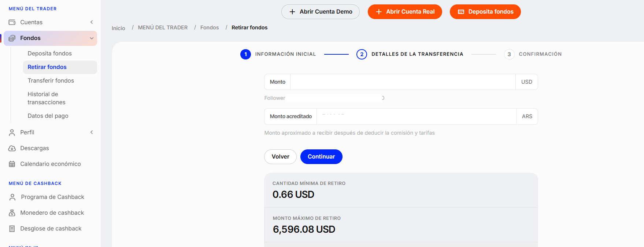Click the blue Continuar button
This screenshot has width=644, height=247.
click(321, 157)
